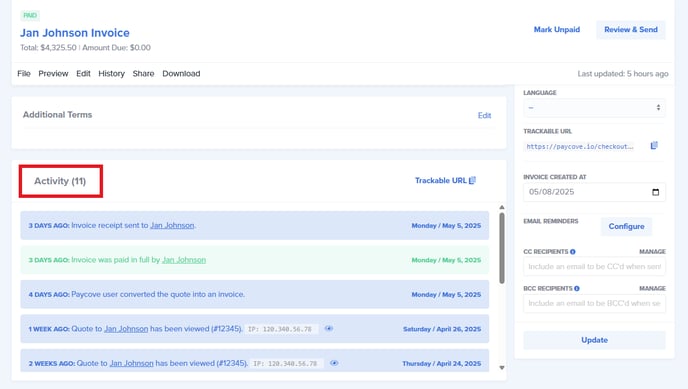Click the info icon next to BCC Recipients

(x=577, y=289)
